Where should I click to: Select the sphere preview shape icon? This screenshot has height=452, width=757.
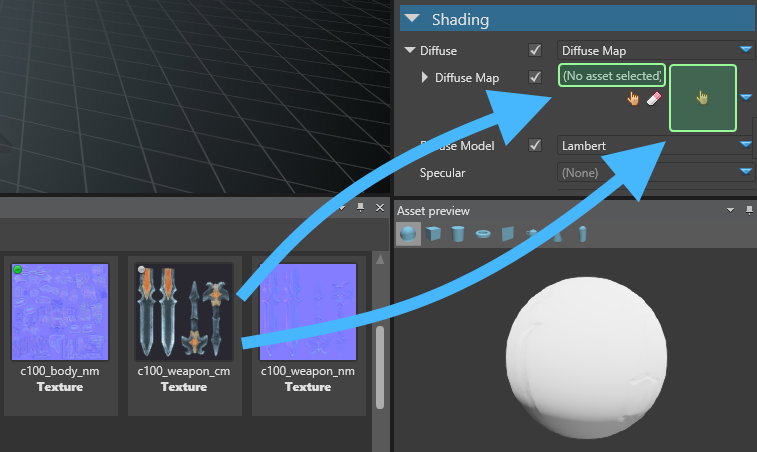(x=409, y=234)
